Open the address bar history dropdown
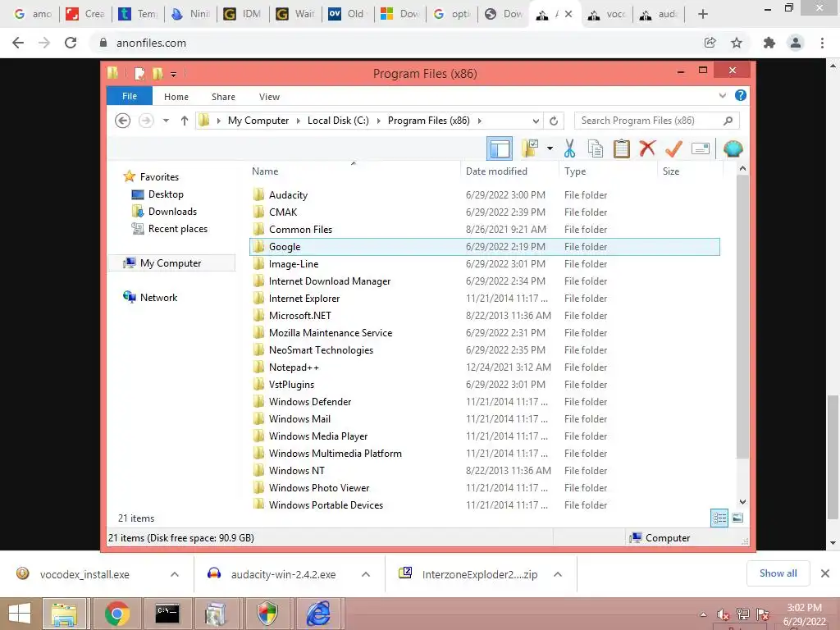The height and width of the screenshot is (630, 840). 535,121
